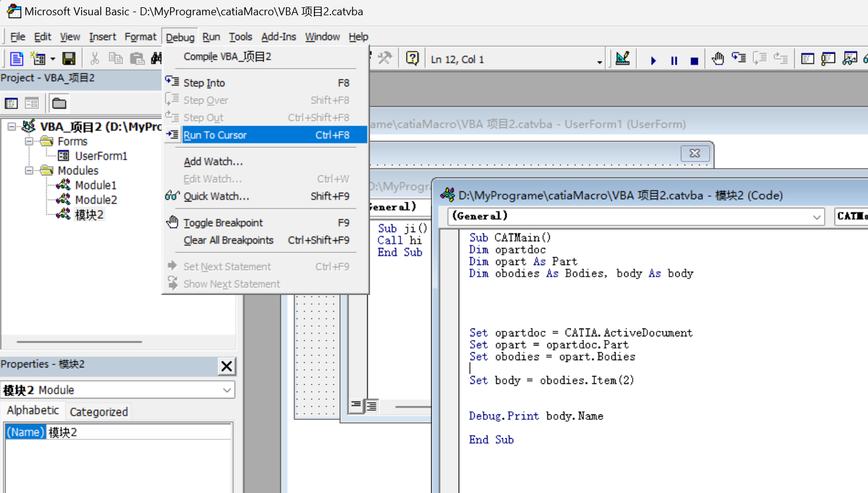Viewport: 868px width, 493px height.
Task: Open (General) dropdown in 模块2 code window
Action: click(817, 216)
